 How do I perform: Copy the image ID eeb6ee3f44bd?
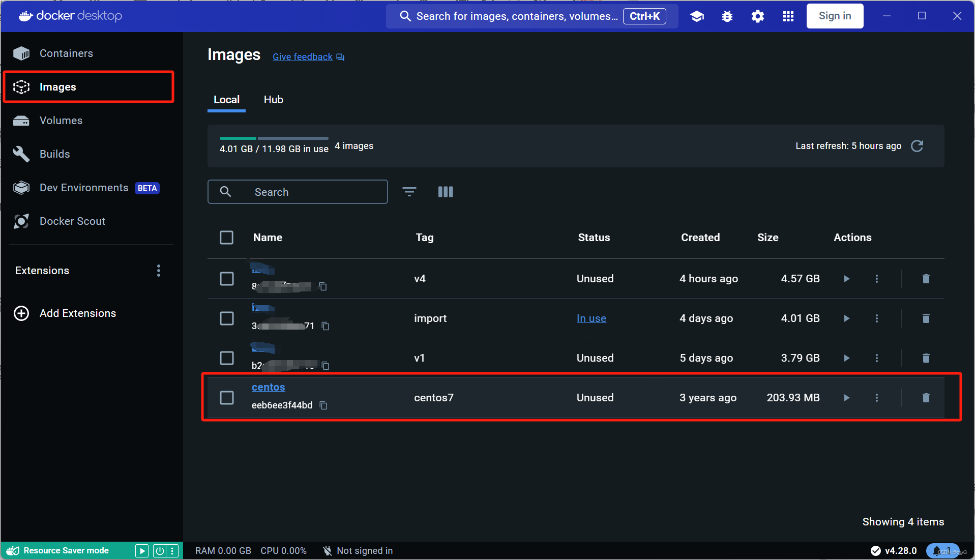(x=323, y=405)
